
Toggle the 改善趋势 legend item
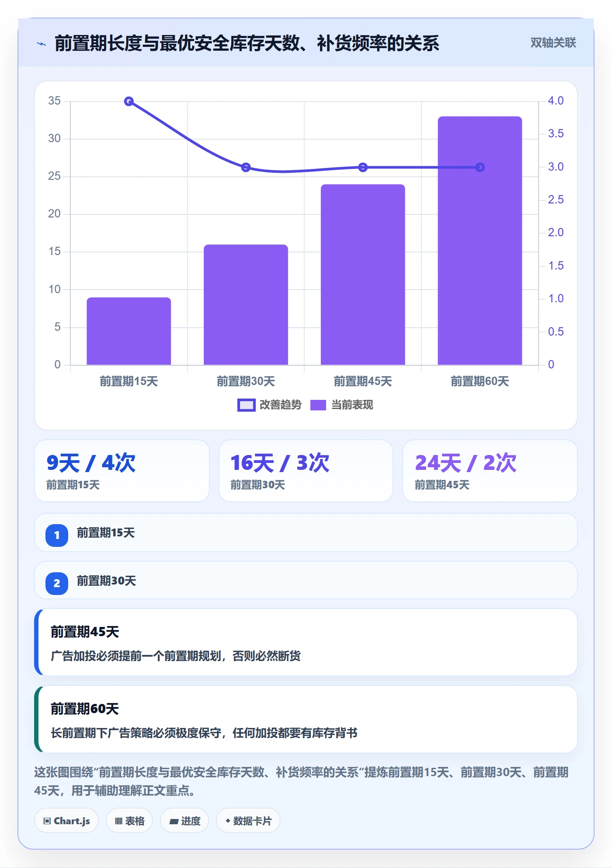pos(269,405)
